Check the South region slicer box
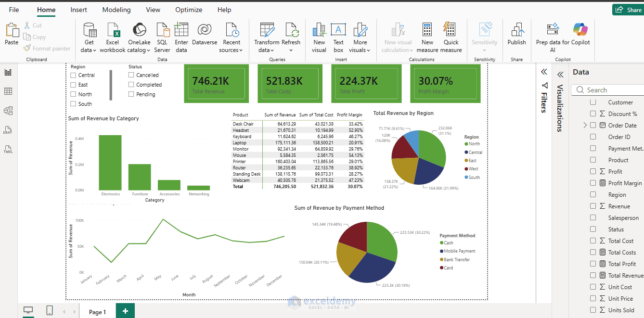This screenshot has width=644, height=318. pyautogui.click(x=73, y=104)
